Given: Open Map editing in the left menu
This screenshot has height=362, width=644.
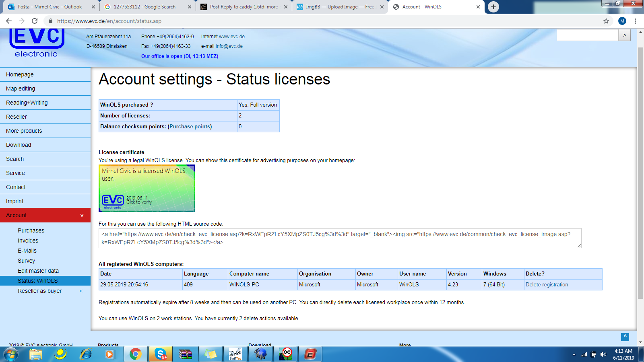Looking at the screenshot, I should 45,88.
